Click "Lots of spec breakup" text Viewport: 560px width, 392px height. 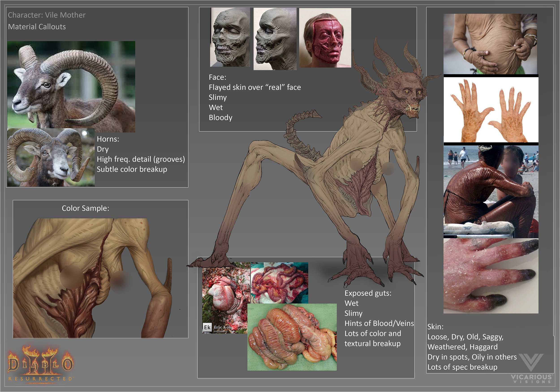coord(462,367)
